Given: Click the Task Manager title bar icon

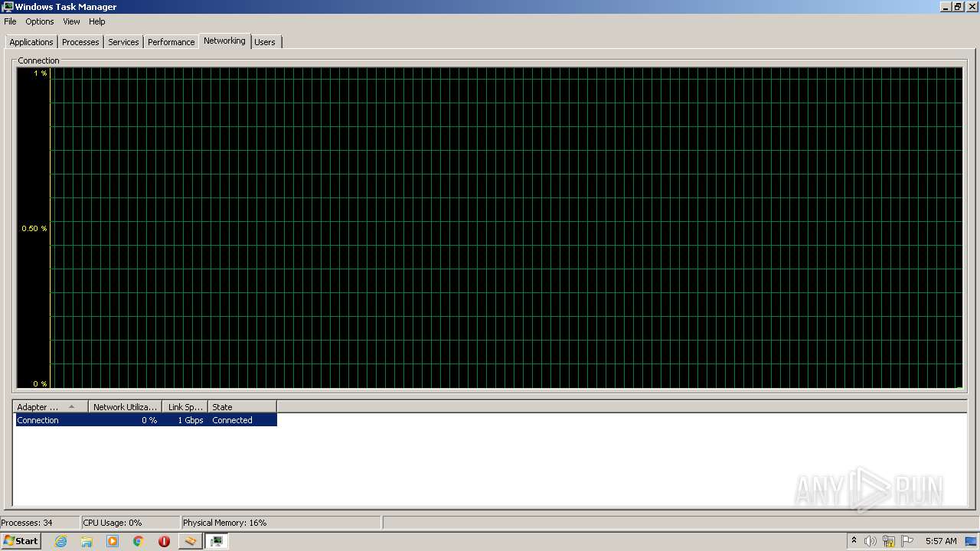Looking at the screenshot, I should [x=7, y=7].
